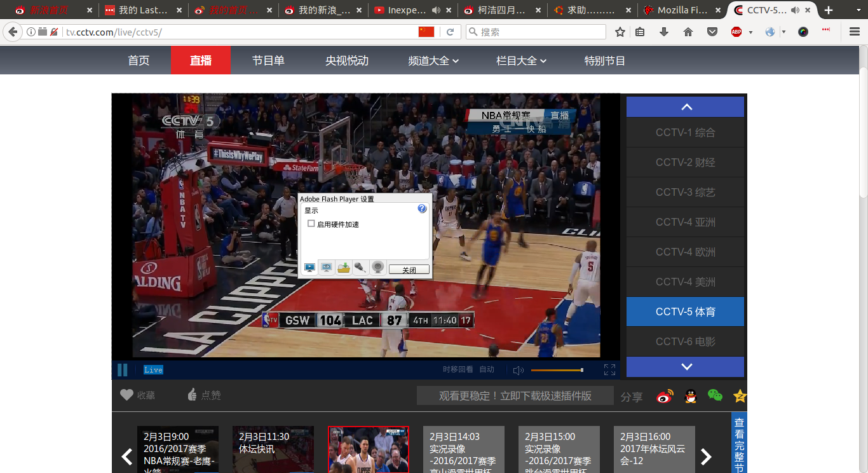Open the Adblock Plus ABP dropdown

750,32
